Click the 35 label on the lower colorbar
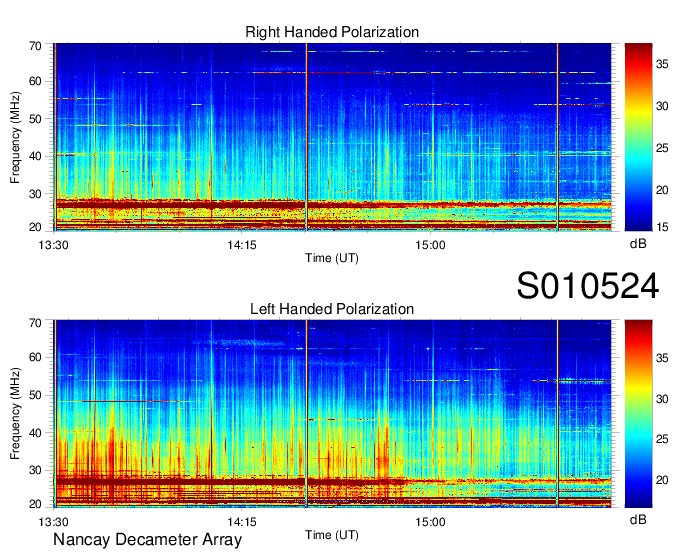The height and width of the screenshot is (552, 680). tap(662, 358)
